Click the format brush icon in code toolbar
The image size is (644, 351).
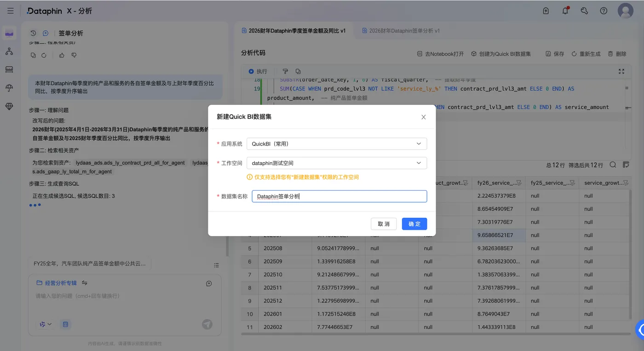click(x=285, y=71)
